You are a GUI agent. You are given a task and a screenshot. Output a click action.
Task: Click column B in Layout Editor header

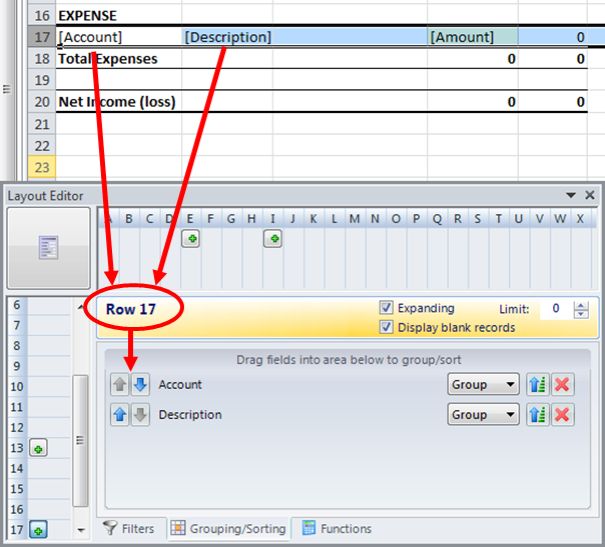coord(129,219)
